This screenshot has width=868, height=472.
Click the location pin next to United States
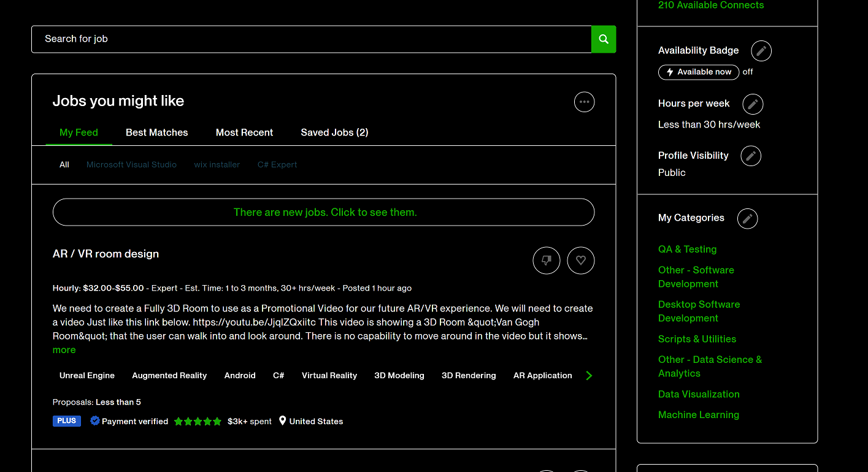(x=283, y=421)
